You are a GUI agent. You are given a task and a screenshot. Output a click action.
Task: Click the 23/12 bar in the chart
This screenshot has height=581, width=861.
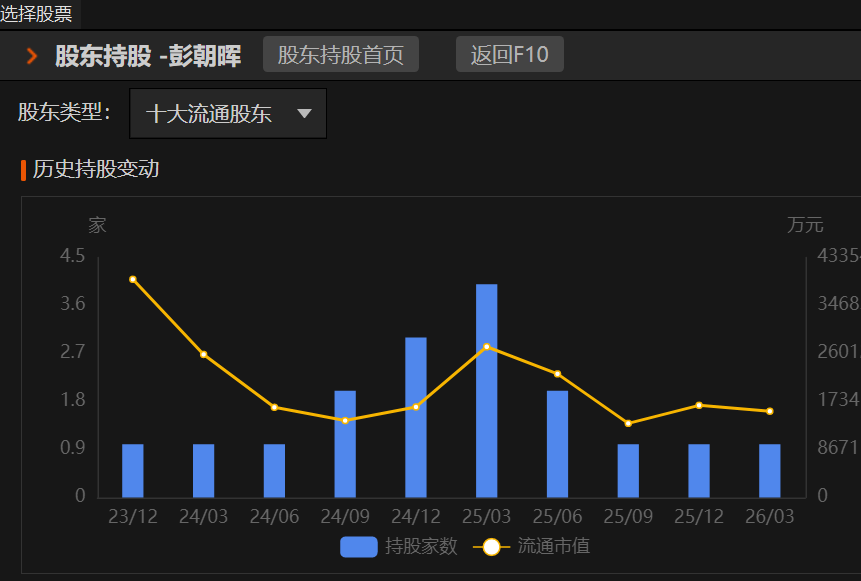click(x=132, y=471)
